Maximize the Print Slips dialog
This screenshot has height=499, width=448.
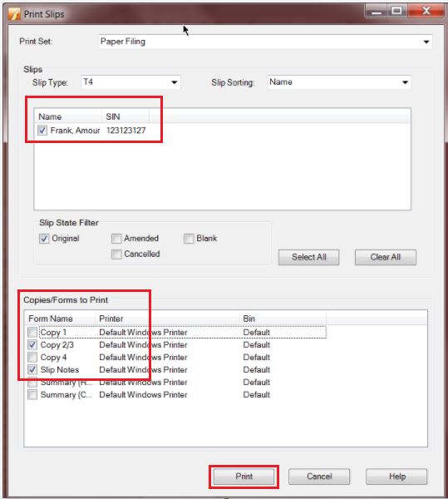click(x=396, y=12)
